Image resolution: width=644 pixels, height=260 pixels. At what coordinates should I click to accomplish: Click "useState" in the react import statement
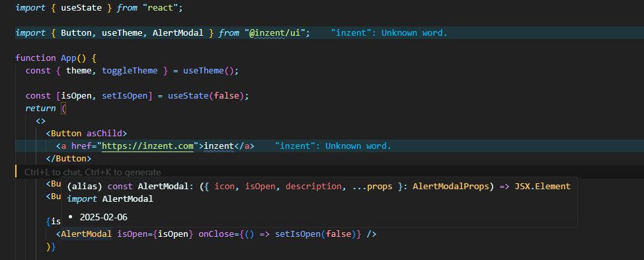point(81,8)
